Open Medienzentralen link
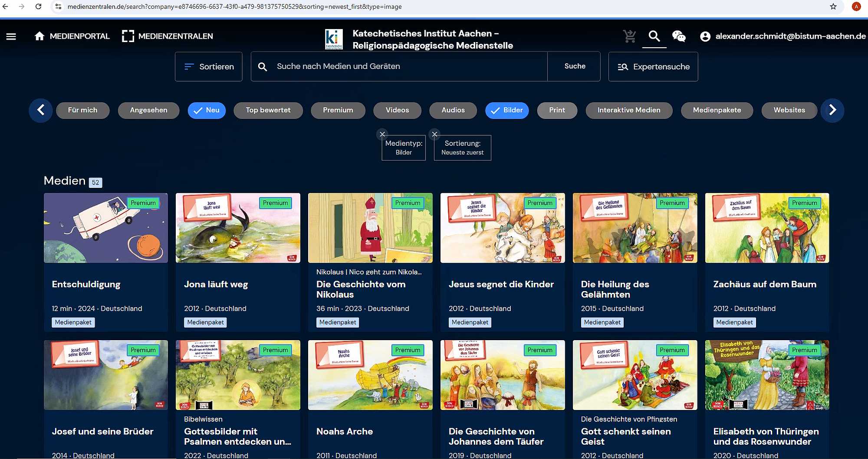The width and height of the screenshot is (868, 459). [167, 36]
